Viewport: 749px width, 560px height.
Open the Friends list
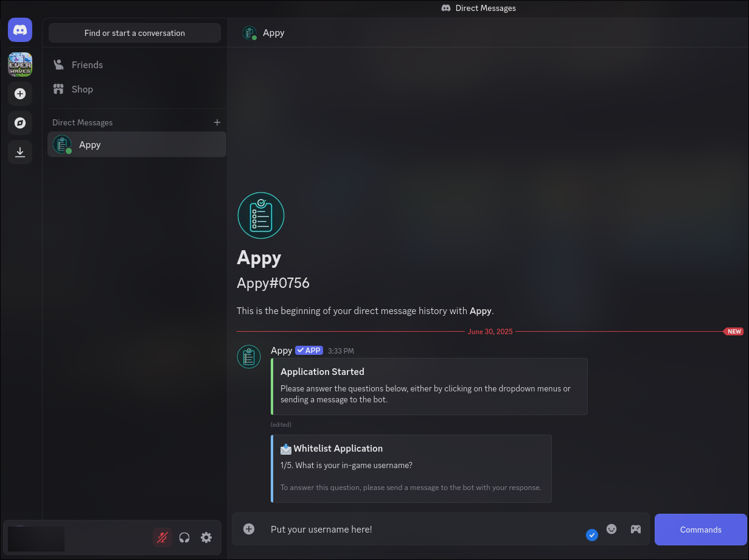point(137,65)
